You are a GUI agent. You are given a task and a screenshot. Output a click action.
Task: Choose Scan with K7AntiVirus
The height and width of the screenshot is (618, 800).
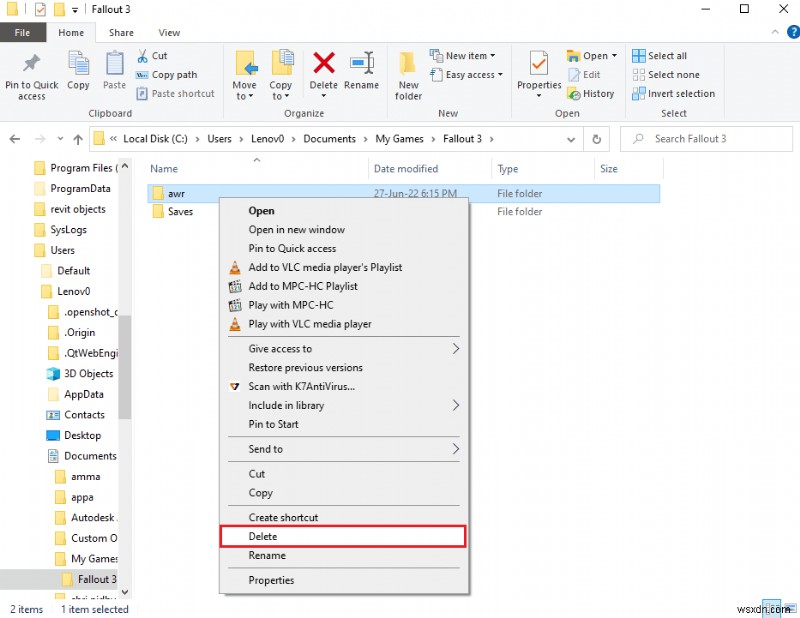(343, 387)
